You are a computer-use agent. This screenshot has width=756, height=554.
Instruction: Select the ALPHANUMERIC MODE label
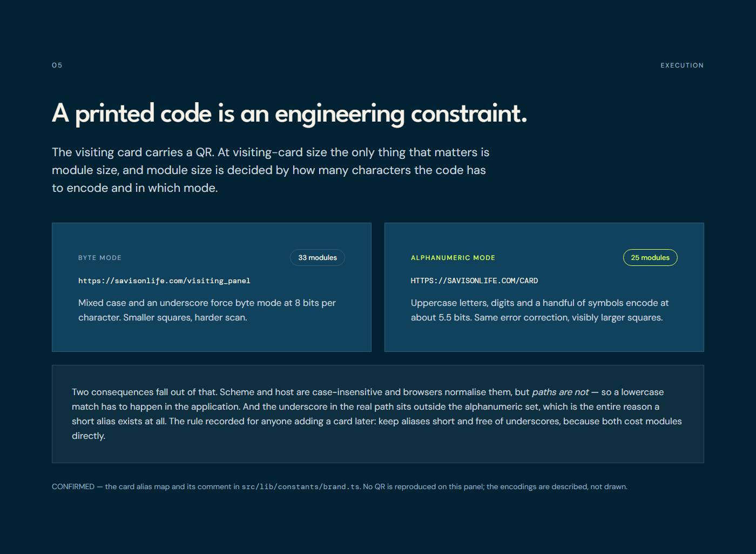tap(453, 258)
